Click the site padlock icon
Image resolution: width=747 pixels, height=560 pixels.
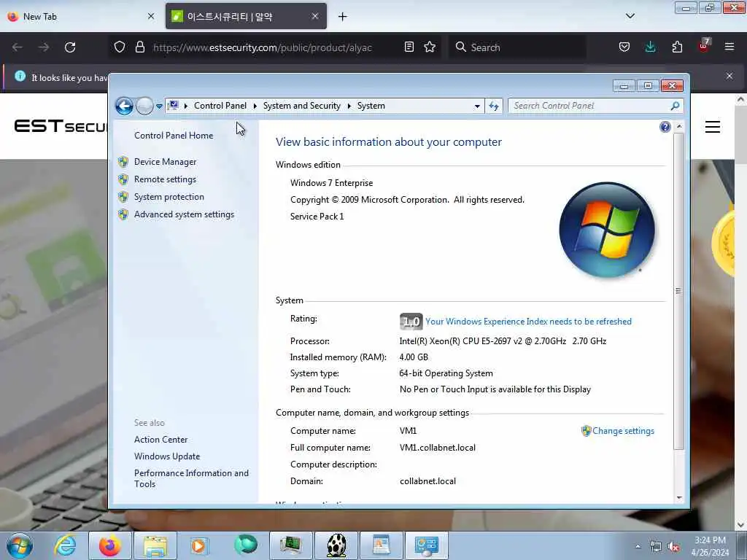(139, 47)
